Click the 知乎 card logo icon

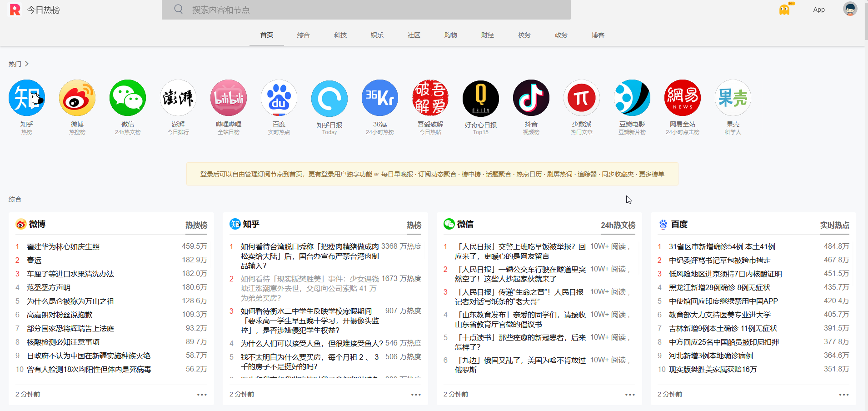coord(235,224)
